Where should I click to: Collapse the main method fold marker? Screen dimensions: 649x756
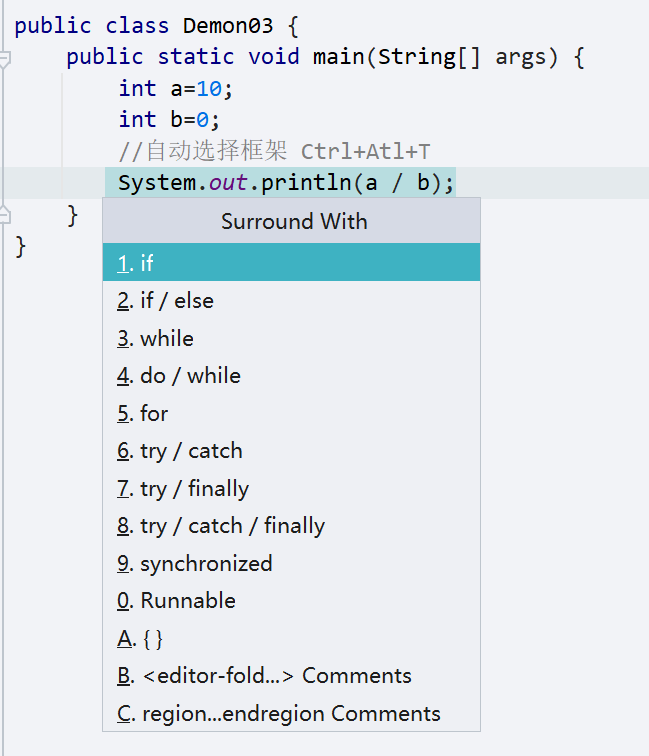(4, 58)
